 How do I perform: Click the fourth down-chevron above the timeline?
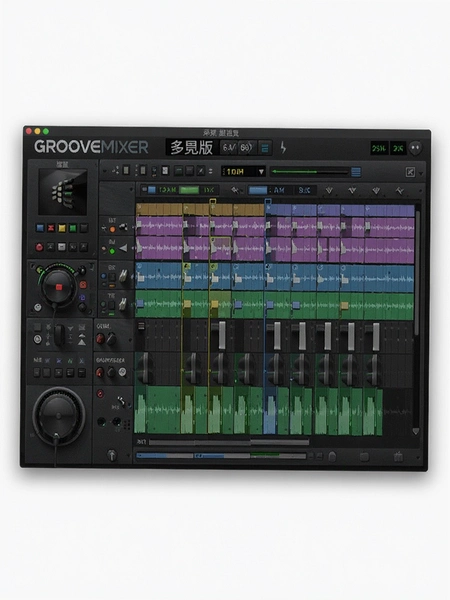400,190
